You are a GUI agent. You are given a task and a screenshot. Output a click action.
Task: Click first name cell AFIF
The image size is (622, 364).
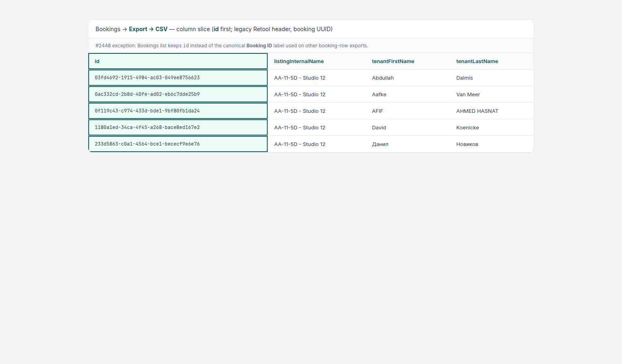tap(407, 111)
